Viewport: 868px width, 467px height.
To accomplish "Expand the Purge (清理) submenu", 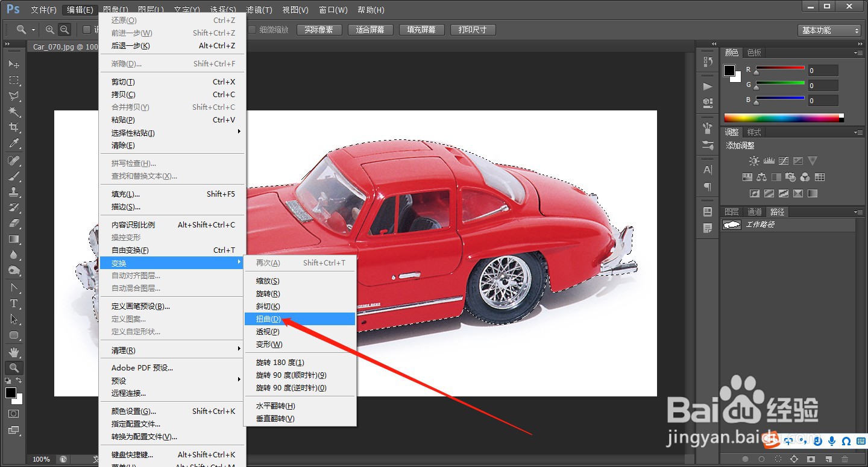I will pos(172,350).
